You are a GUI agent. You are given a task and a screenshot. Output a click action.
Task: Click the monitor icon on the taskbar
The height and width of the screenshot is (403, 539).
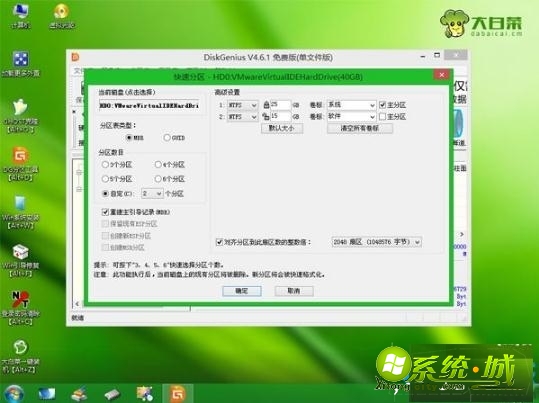pyautogui.click(x=46, y=394)
